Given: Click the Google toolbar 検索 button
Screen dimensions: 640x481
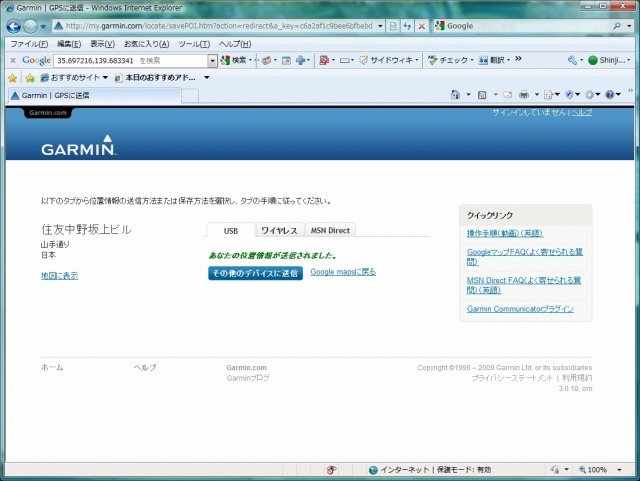Looking at the screenshot, I should (236, 60).
